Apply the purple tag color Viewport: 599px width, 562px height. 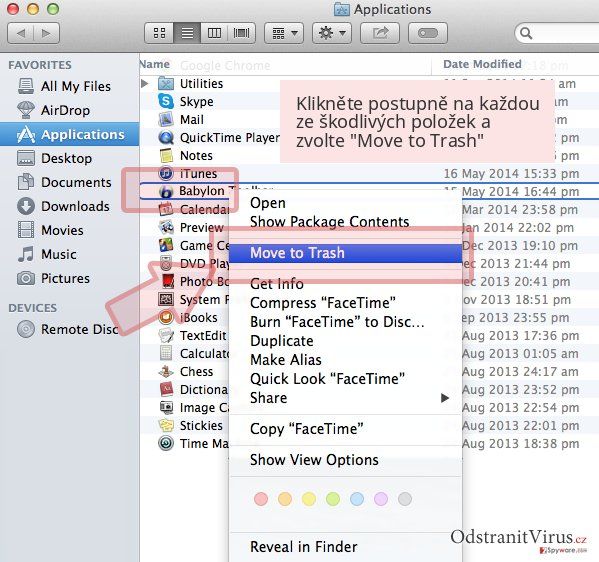(381, 499)
